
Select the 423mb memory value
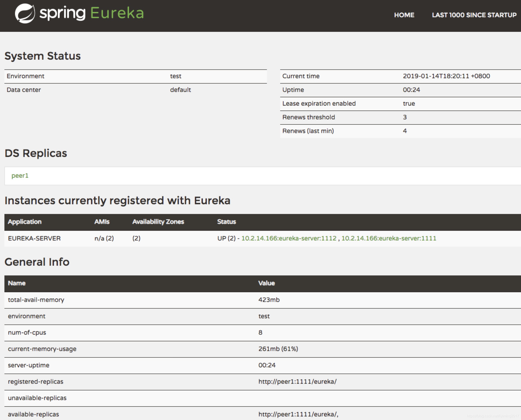pyautogui.click(x=269, y=300)
